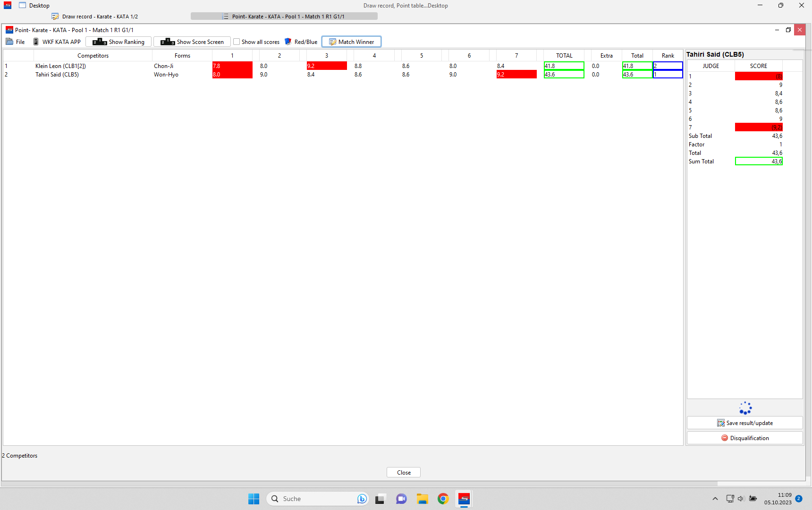812x510 pixels.
Task: Click the Point table tab list icon
Action: [x=225, y=17]
